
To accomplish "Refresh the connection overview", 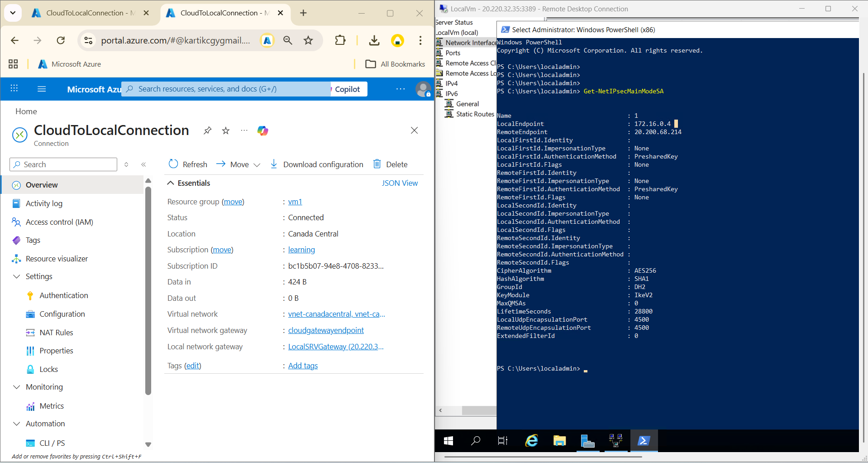I will [188, 164].
